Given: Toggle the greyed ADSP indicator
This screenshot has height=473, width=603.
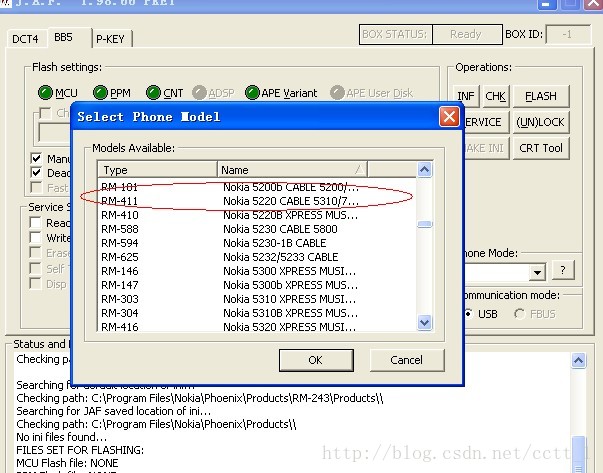Looking at the screenshot, I should 199,93.
